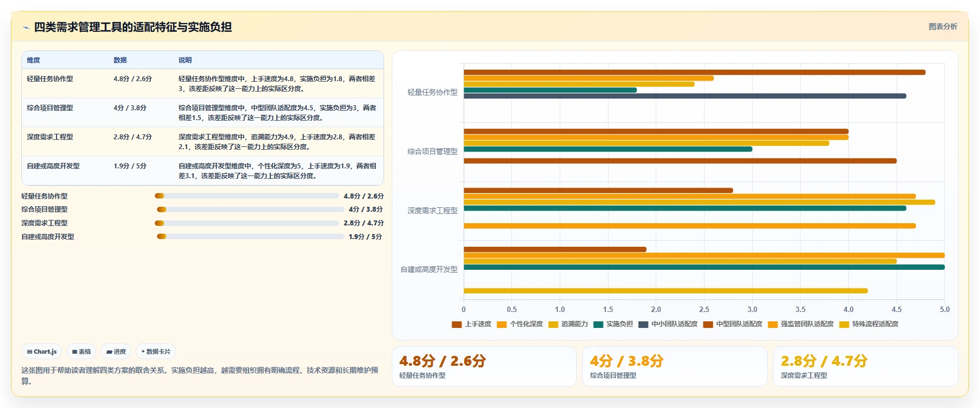Click the 进度 chip
This screenshot has width=980, height=408.
coord(116,352)
